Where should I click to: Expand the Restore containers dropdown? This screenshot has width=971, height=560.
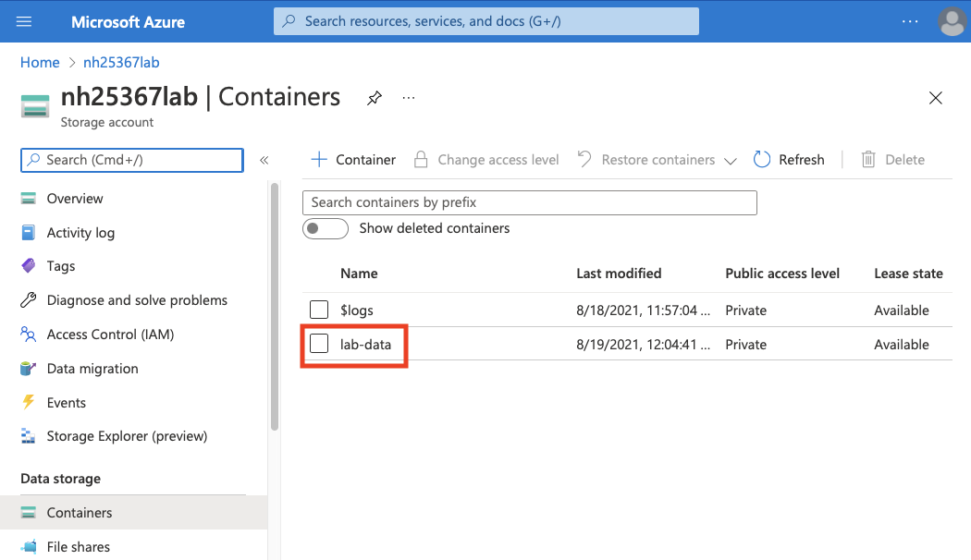coord(731,159)
